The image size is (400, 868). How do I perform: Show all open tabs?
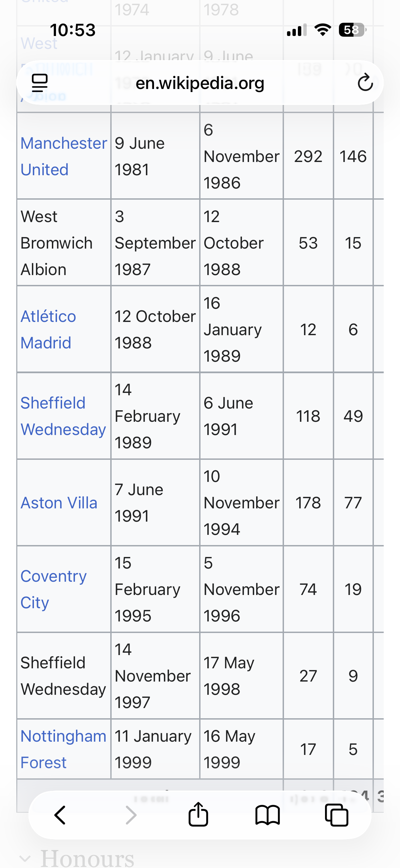click(337, 815)
